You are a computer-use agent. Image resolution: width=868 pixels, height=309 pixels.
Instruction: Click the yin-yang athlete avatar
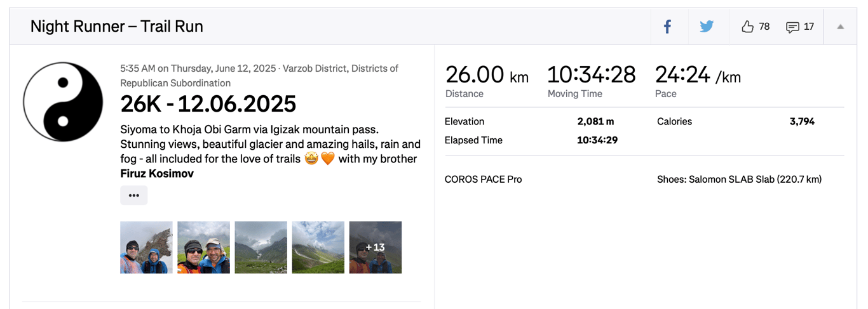point(63,102)
